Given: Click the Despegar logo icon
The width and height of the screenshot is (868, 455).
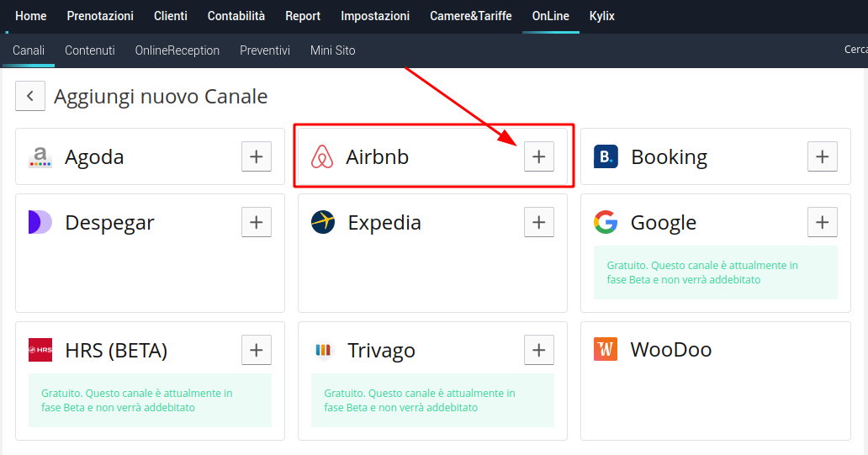Looking at the screenshot, I should click(x=40, y=222).
